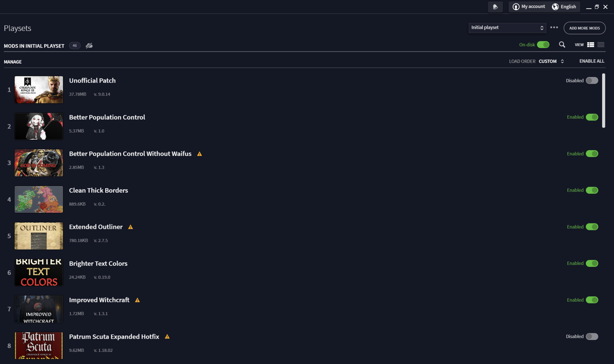Close the launcher window
The image size is (614, 364).
tap(605, 7)
